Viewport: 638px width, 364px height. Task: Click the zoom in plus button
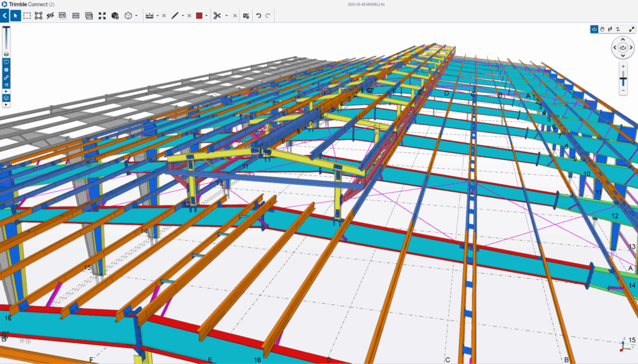pos(623,66)
